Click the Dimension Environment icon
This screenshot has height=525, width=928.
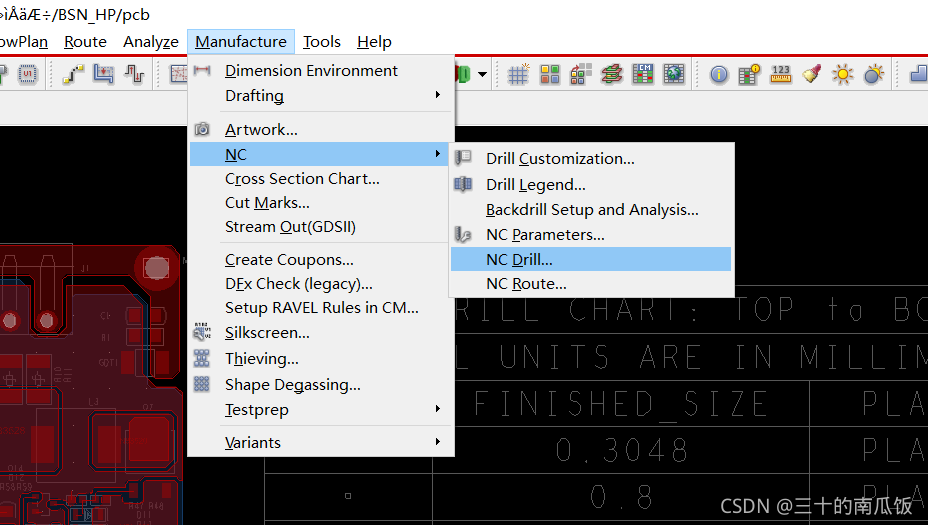tap(202, 70)
